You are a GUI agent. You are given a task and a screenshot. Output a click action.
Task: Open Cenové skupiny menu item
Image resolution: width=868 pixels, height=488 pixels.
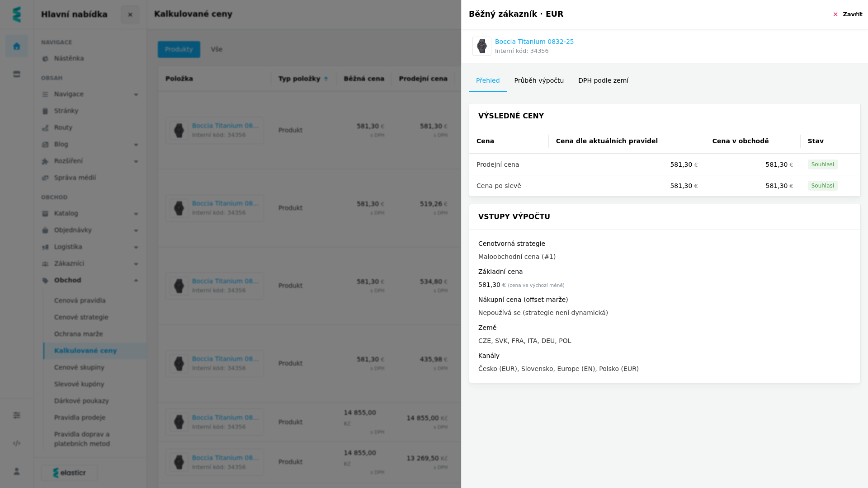tap(79, 368)
